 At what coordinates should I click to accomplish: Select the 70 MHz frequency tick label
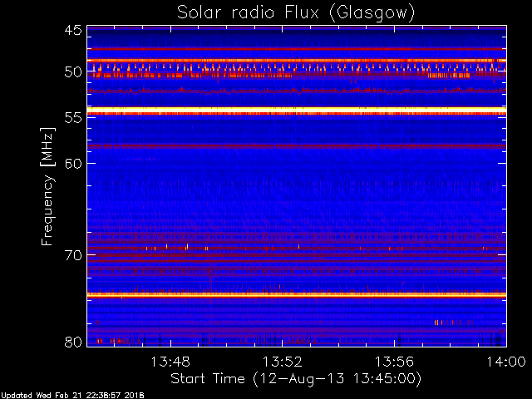[73, 255]
